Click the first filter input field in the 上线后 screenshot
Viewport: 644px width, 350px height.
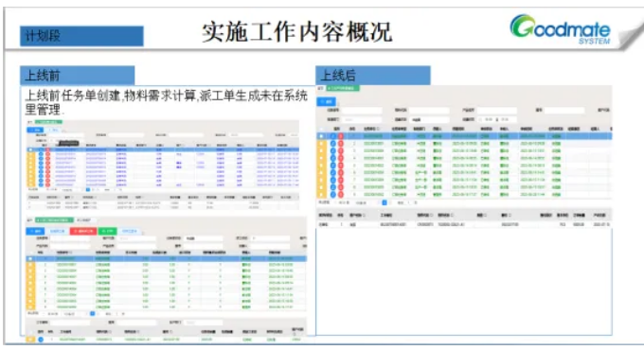coord(362,111)
